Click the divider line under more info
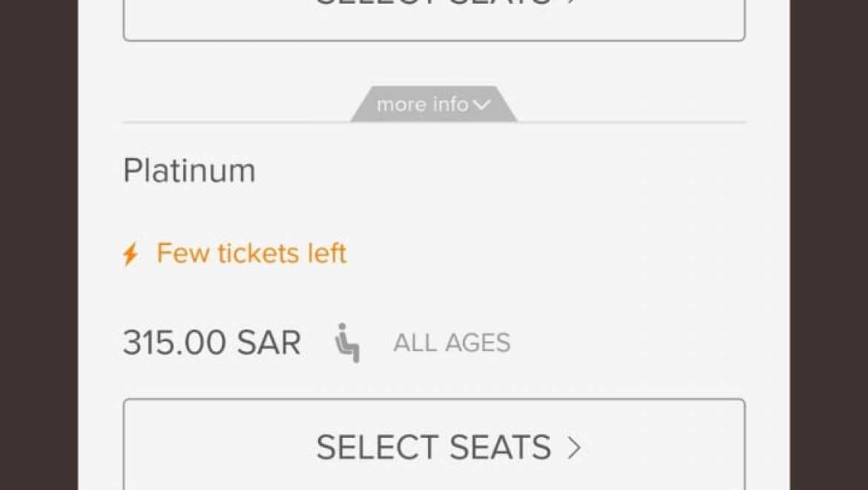Image resolution: width=868 pixels, height=490 pixels. pos(631,122)
